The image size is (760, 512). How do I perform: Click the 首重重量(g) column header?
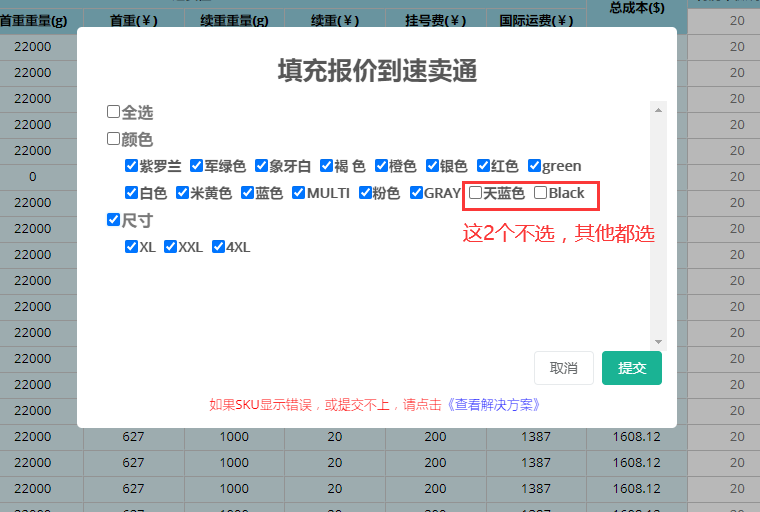pyautogui.click(x=33, y=21)
